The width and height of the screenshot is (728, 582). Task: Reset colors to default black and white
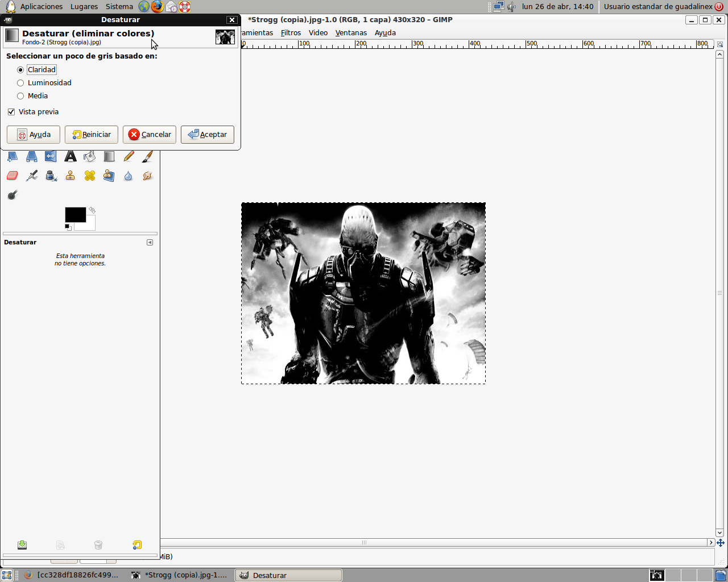point(68,227)
